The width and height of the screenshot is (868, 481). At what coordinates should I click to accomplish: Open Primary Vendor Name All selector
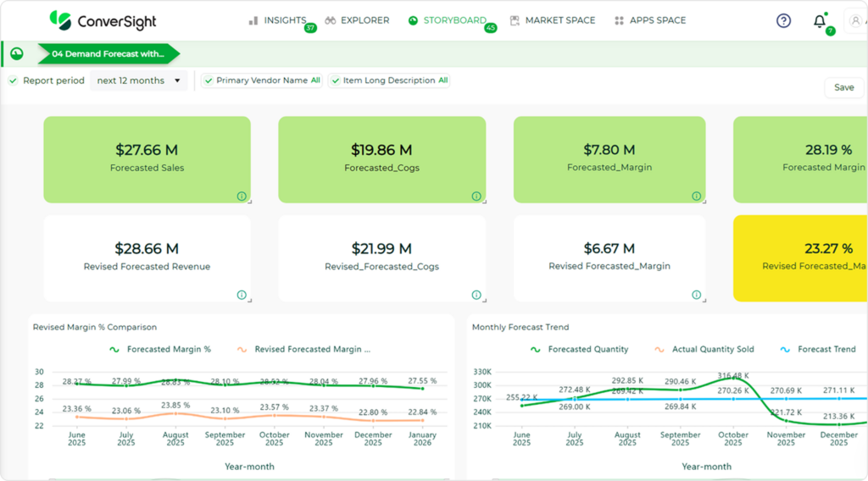click(315, 80)
